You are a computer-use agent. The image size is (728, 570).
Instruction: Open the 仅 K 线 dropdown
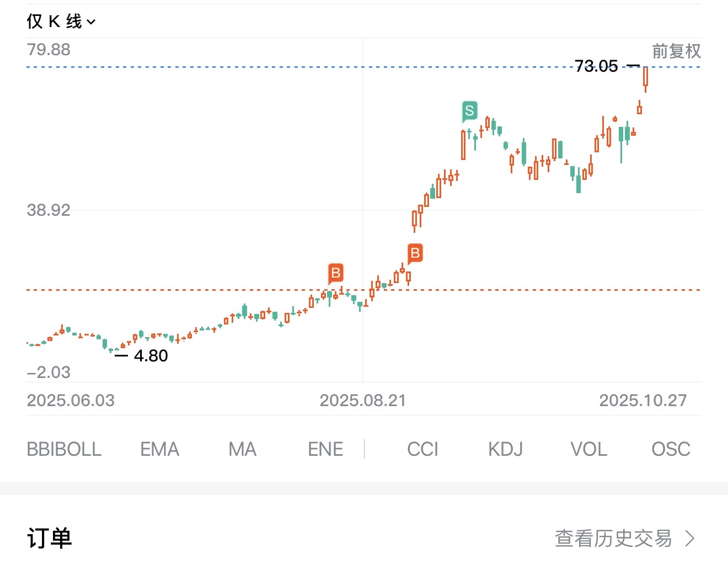click(x=54, y=22)
